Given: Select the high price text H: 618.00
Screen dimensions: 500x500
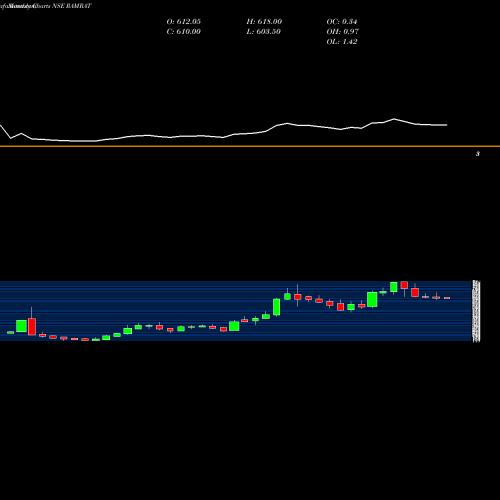Looking at the screenshot, I should pyautogui.click(x=264, y=22).
